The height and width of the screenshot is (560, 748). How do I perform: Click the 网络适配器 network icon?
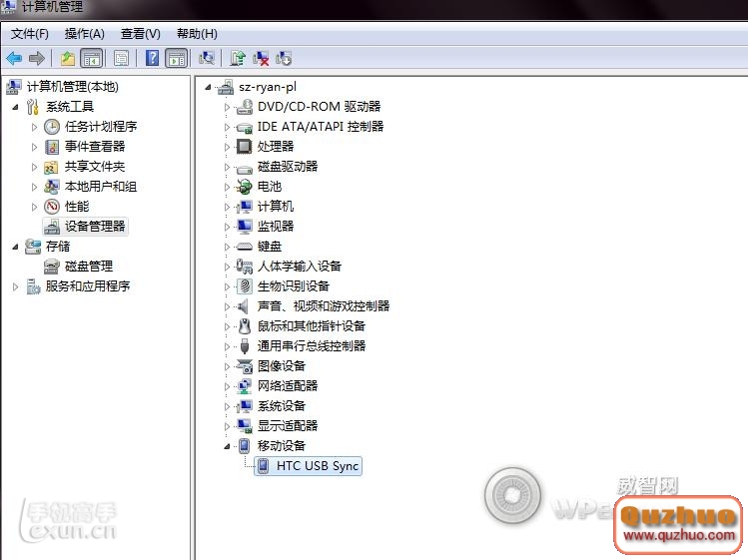click(x=245, y=386)
